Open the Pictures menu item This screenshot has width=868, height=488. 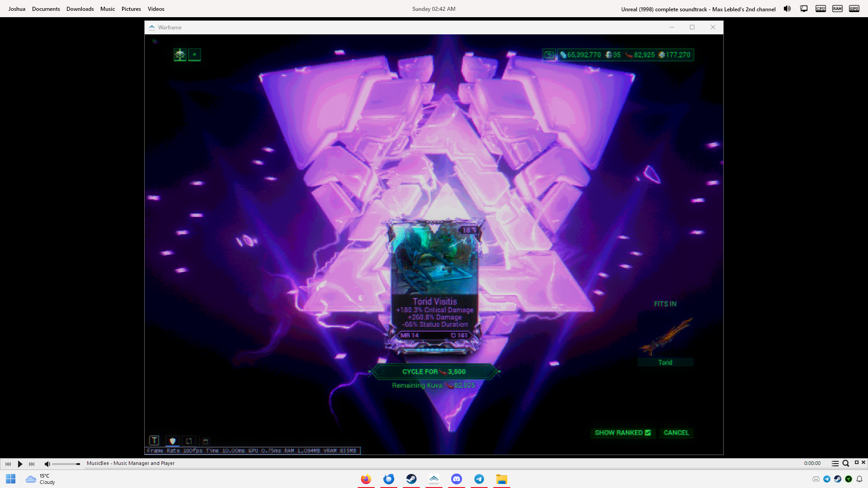(131, 9)
